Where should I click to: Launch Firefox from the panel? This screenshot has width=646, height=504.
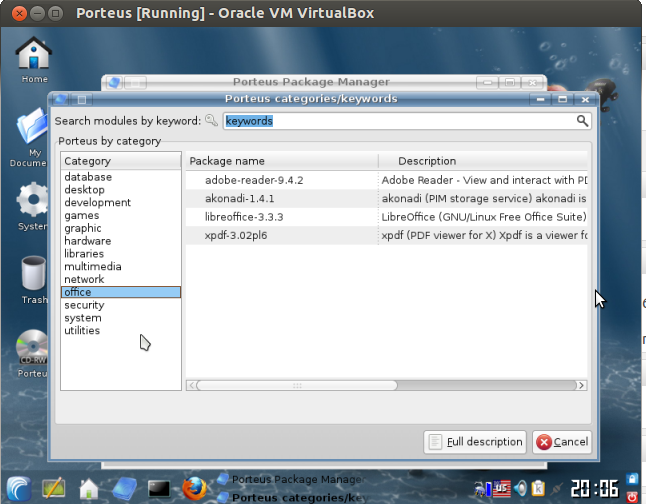coord(194,488)
